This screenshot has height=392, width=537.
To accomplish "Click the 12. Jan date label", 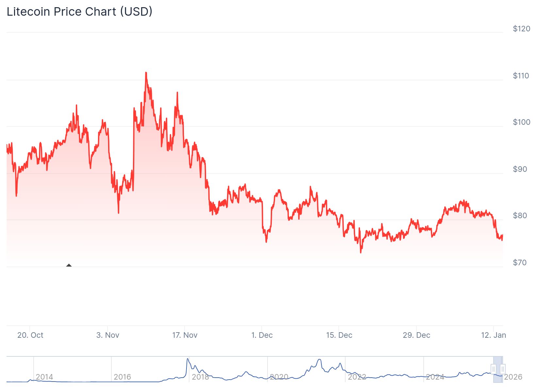I will tap(493, 335).
